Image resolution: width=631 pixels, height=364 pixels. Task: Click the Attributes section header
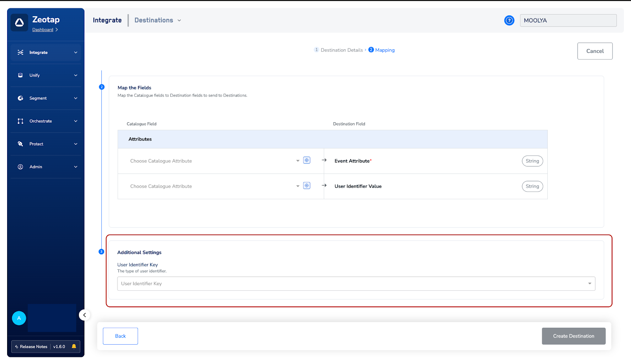click(332, 139)
